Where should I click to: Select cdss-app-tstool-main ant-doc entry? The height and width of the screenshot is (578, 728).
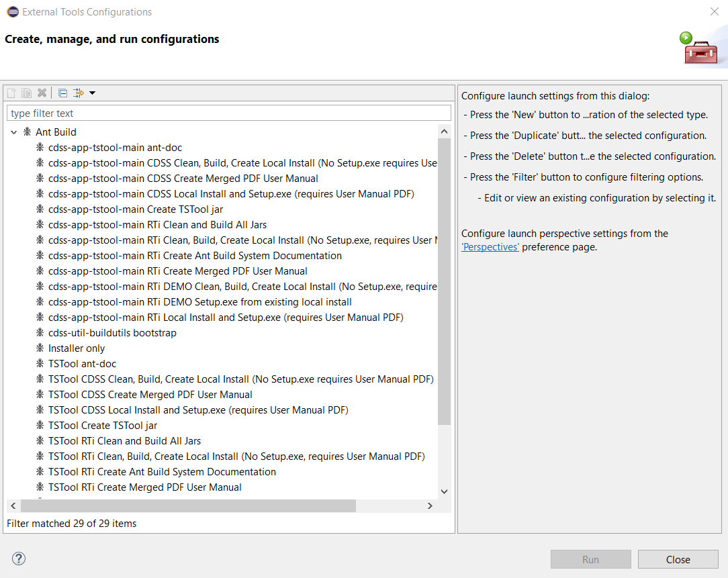pos(115,148)
